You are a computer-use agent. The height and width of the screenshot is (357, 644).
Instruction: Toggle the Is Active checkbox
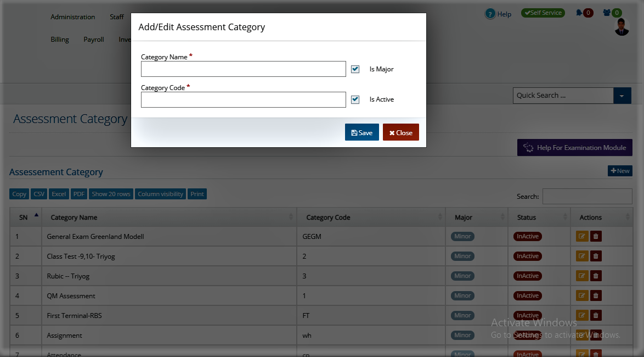click(355, 99)
